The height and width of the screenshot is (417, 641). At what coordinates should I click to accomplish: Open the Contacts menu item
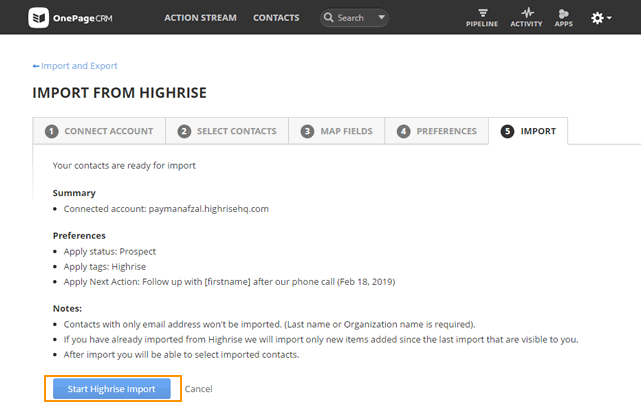click(276, 18)
